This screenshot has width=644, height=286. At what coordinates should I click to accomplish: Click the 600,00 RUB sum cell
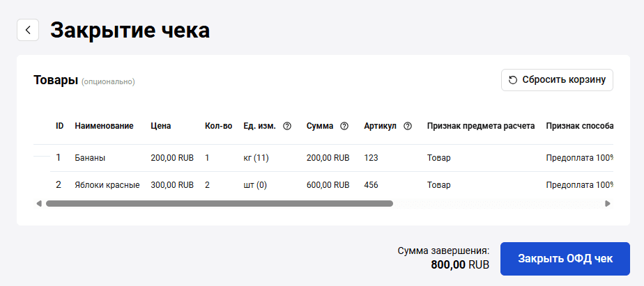tap(328, 185)
